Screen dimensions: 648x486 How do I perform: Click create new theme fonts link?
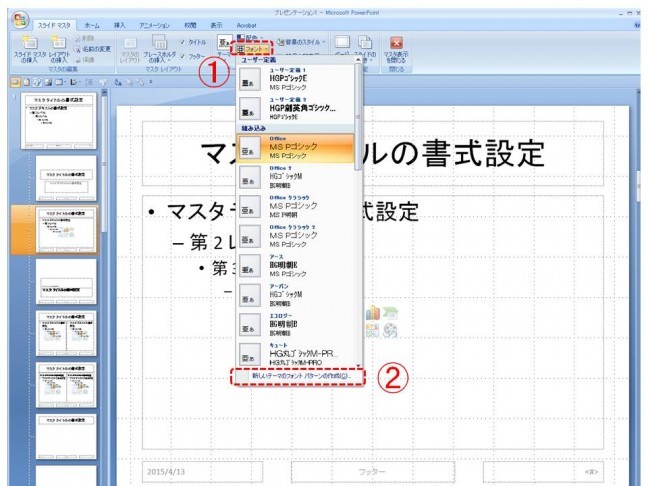tap(297, 376)
